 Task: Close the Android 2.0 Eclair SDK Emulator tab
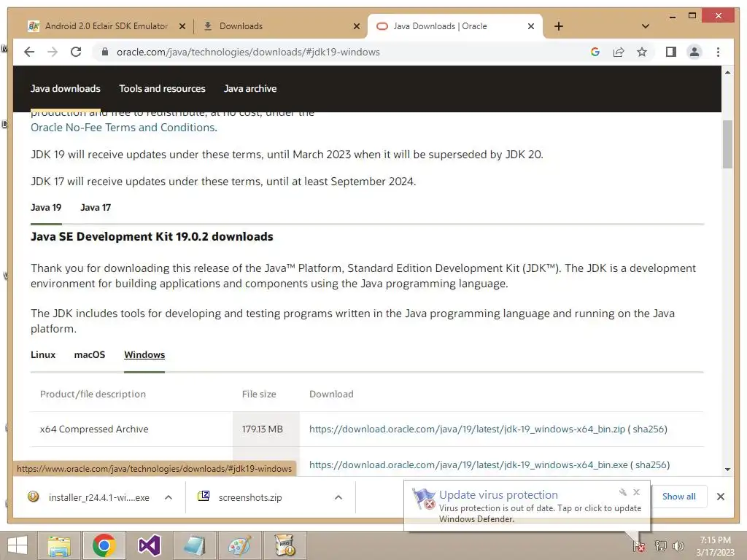182,26
